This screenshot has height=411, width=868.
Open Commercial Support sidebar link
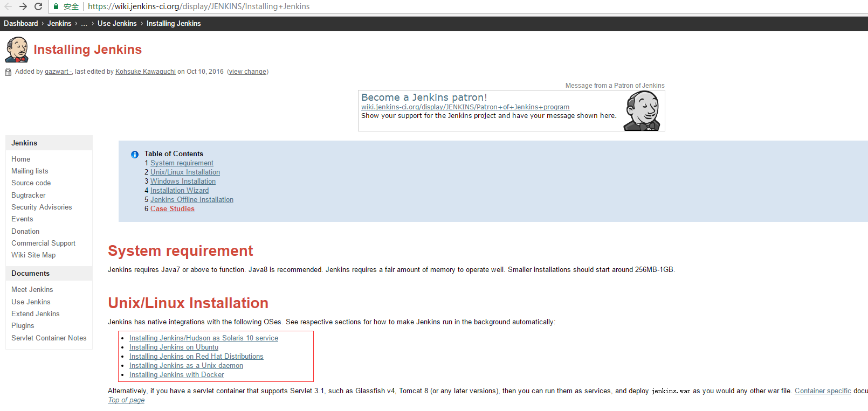coord(44,243)
